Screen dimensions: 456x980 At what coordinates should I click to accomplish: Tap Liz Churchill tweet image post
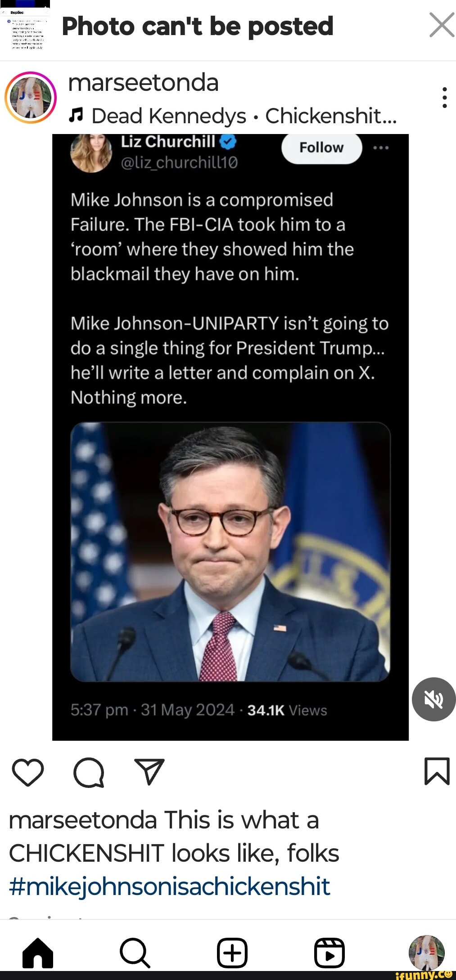point(230,437)
